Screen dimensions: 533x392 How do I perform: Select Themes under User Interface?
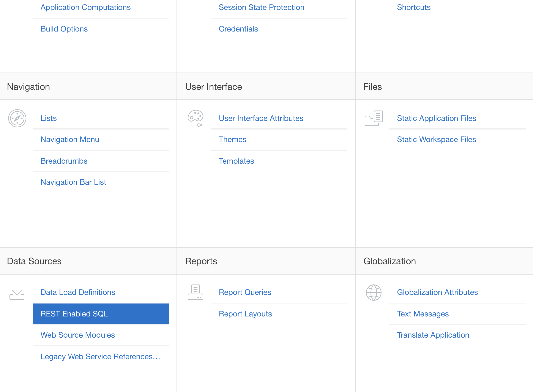click(232, 139)
